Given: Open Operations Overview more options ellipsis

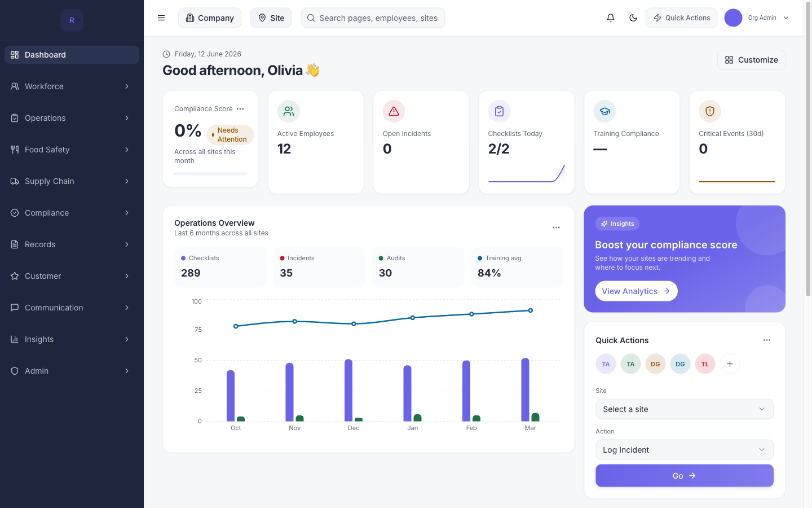Looking at the screenshot, I should tap(556, 227).
